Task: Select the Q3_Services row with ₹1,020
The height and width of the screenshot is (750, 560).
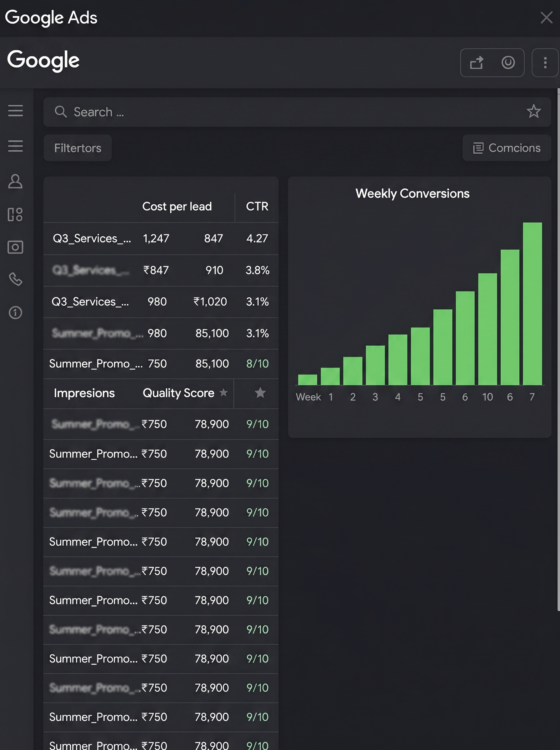Action: (x=161, y=302)
